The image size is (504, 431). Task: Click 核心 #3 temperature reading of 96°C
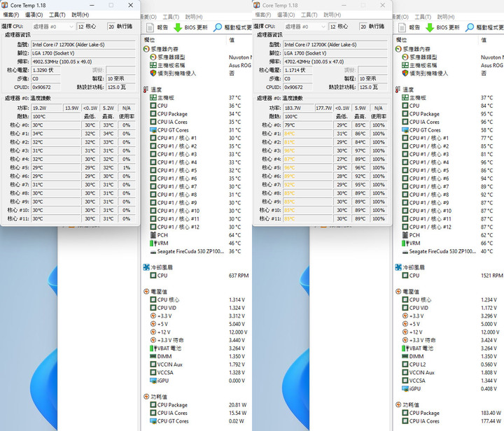308,150
